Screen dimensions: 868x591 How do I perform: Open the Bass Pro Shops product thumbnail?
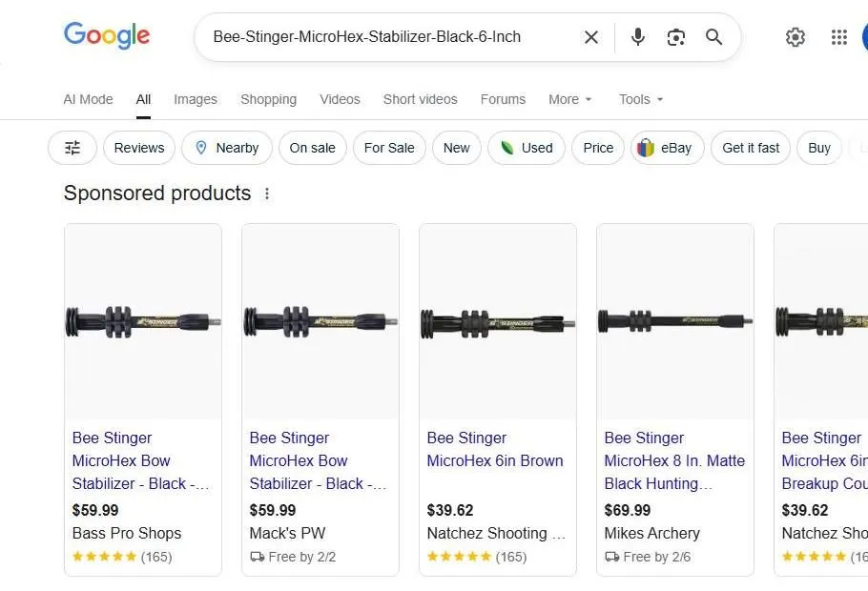click(143, 321)
